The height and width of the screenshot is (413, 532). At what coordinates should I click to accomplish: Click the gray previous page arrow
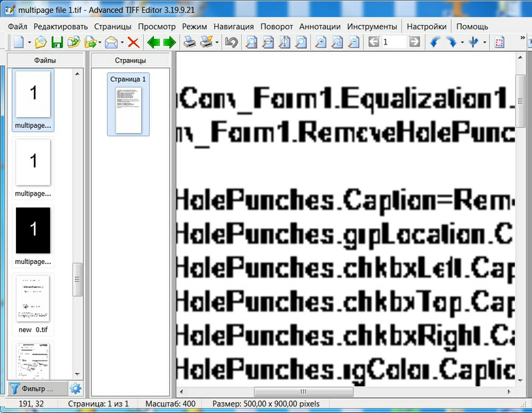(x=374, y=42)
